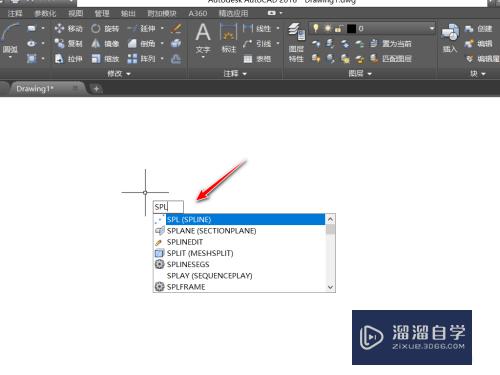Viewport: 500px width, 375px height.
Task: Open the Linear (线性) dropdown arrow
Action: pos(278,28)
